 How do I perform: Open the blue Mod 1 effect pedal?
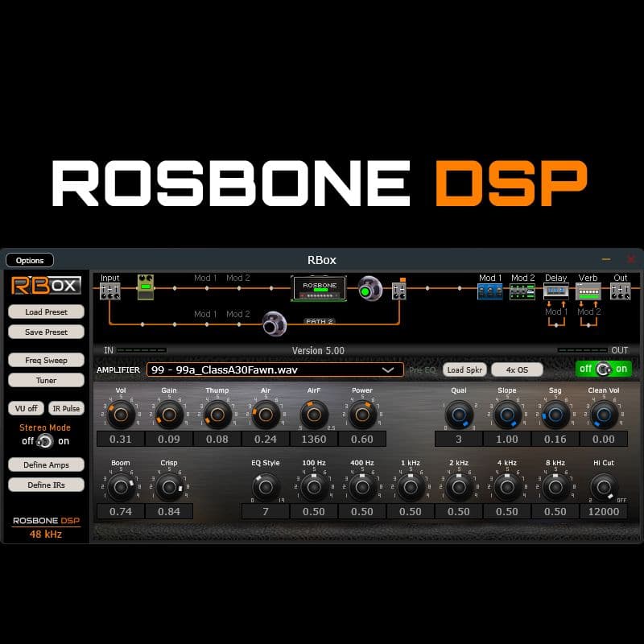(x=490, y=291)
